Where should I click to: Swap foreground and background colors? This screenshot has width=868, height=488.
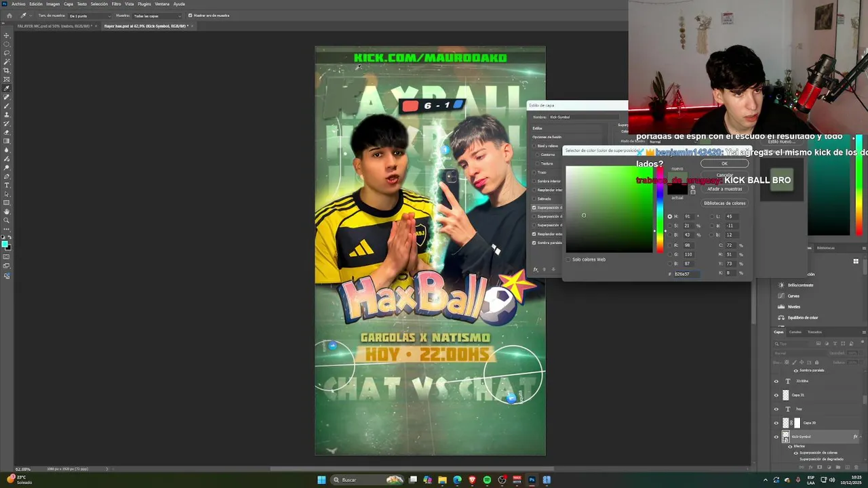click(9, 237)
